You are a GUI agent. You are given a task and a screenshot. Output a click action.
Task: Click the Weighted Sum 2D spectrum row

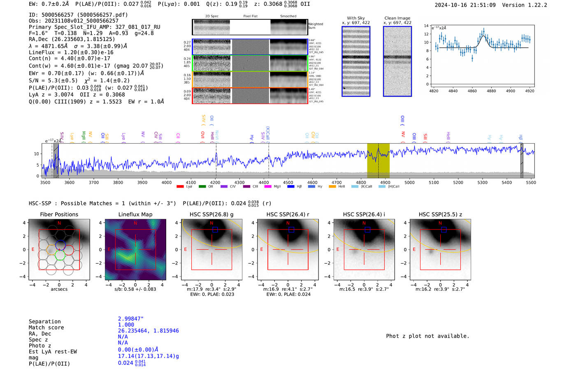click(x=250, y=27)
